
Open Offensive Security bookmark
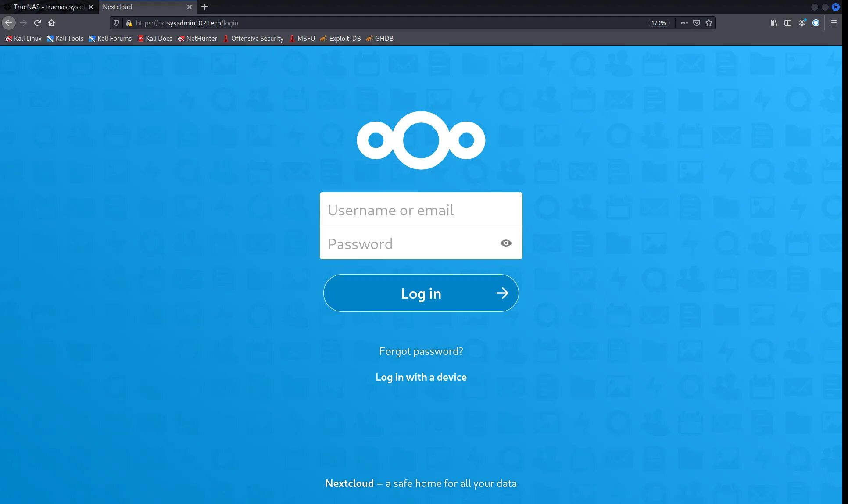point(253,39)
